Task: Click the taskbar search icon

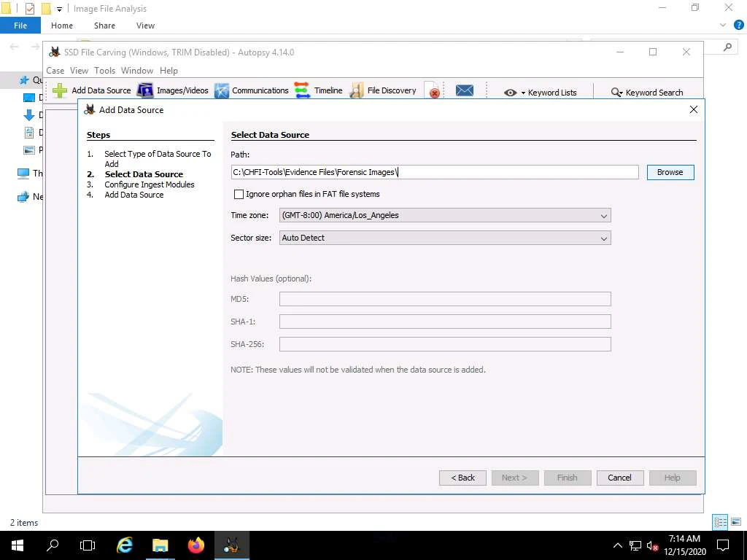Action: (x=53, y=545)
